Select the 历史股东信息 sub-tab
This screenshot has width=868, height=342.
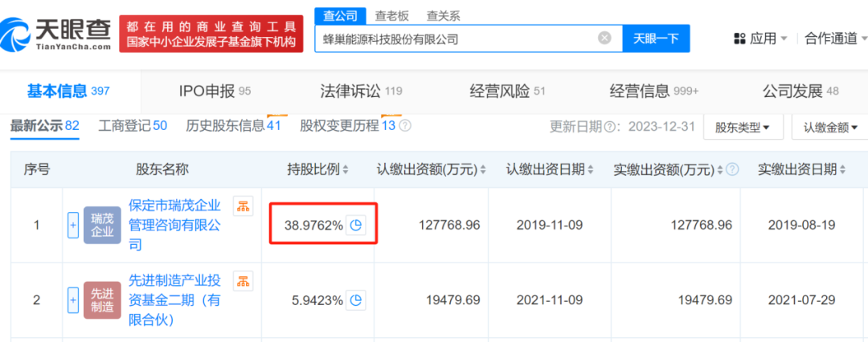233,126
